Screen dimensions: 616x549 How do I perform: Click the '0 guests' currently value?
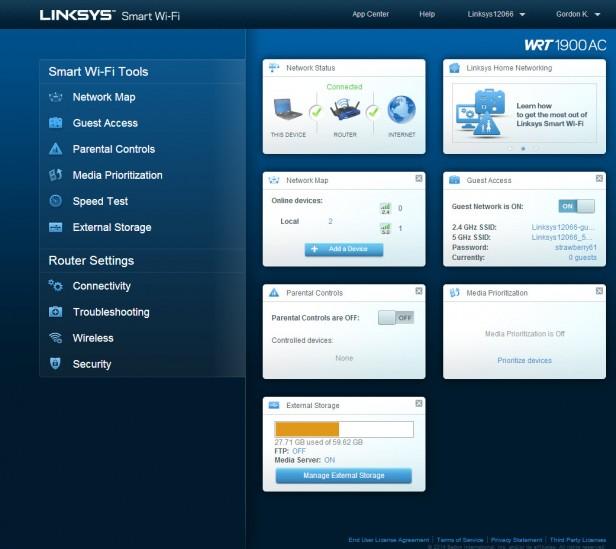pyautogui.click(x=582, y=257)
